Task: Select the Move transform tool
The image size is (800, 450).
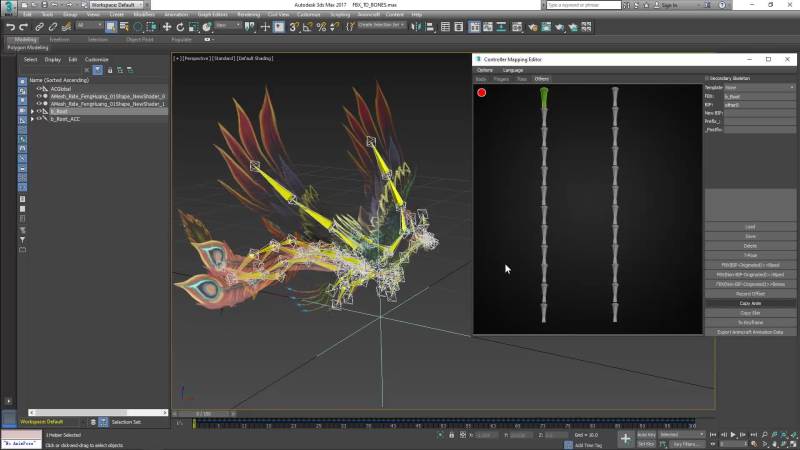Action: click(x=166, y=27)
